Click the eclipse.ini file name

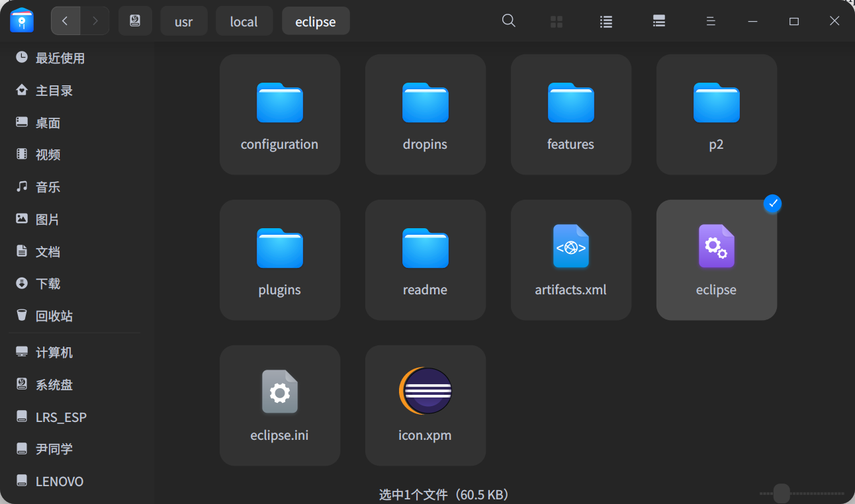pos(280,435)
